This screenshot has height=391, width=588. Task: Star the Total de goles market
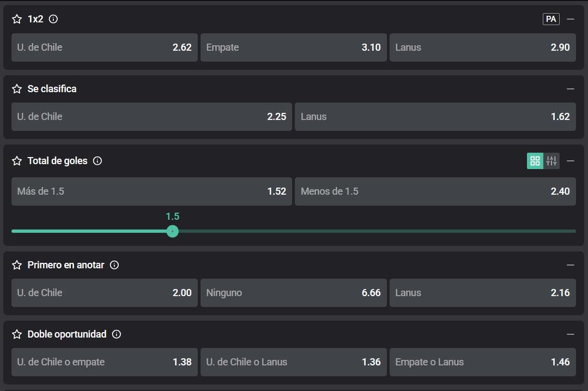(17, 161)
